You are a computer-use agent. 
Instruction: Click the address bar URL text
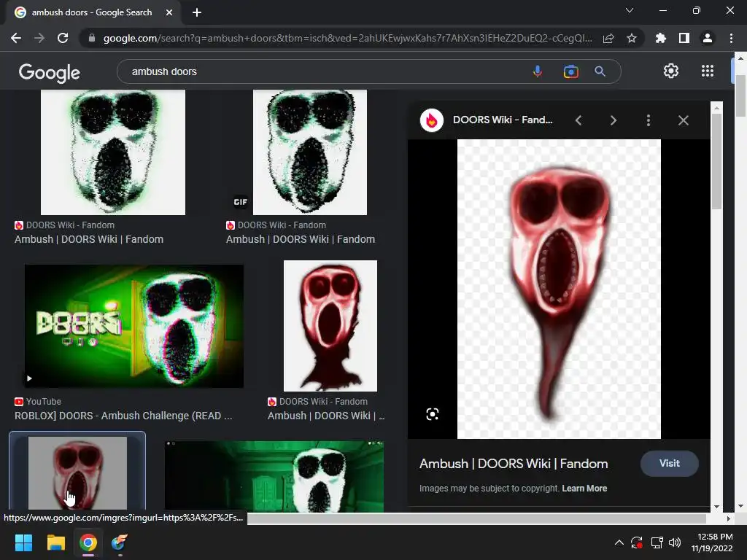[348, 38]
